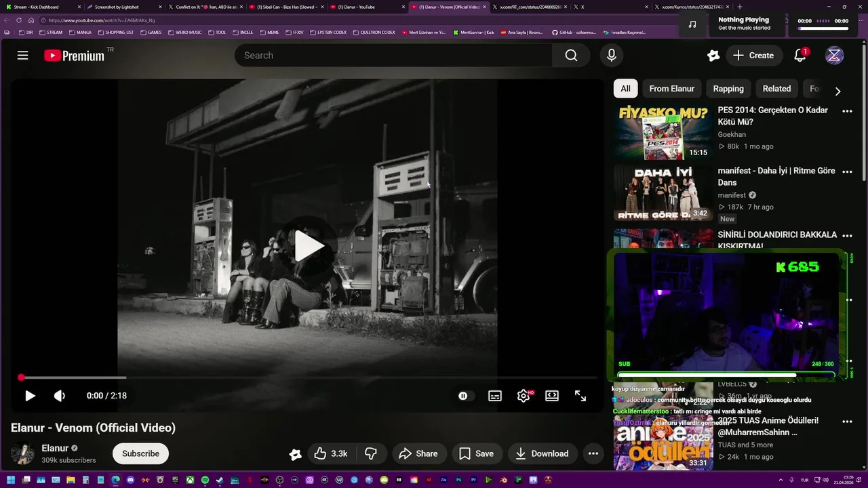Viewport: 868px width, 488px height.
Task: Like the video with 3.3k likes
Action: tap(331, 454)
